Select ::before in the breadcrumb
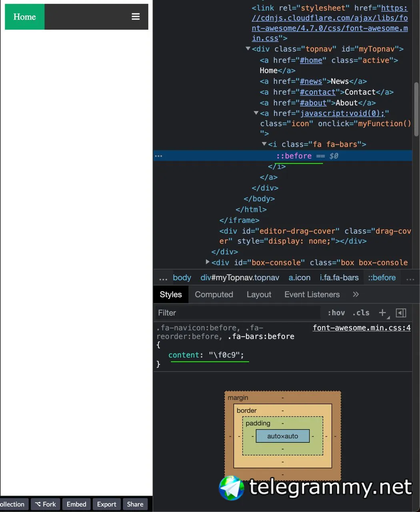Image resolution: width=420 pixels, height=512 pixels. 382,278
